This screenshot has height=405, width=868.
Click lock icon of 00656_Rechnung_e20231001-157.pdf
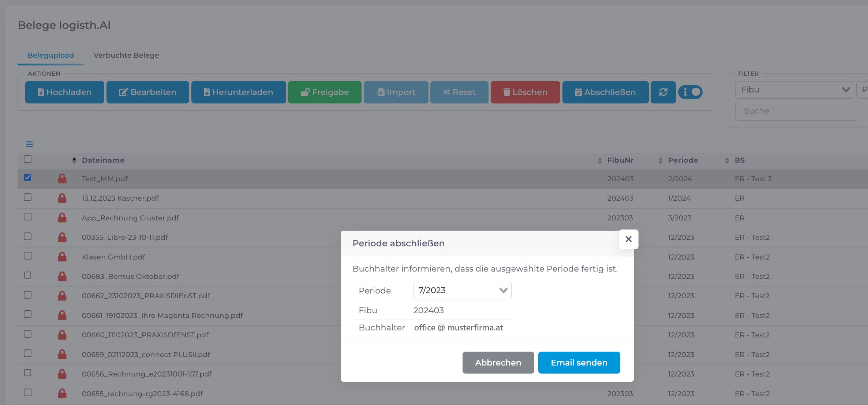62,374
